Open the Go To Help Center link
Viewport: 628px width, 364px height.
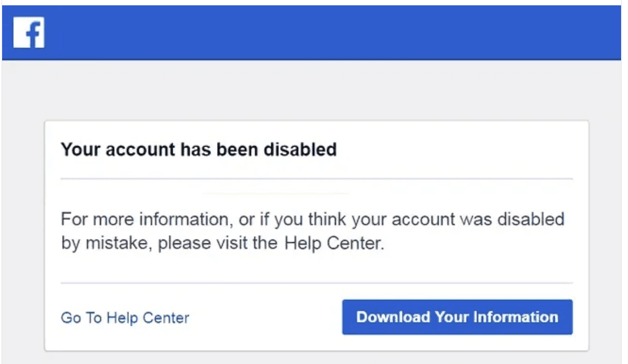(x=125, y=318)
